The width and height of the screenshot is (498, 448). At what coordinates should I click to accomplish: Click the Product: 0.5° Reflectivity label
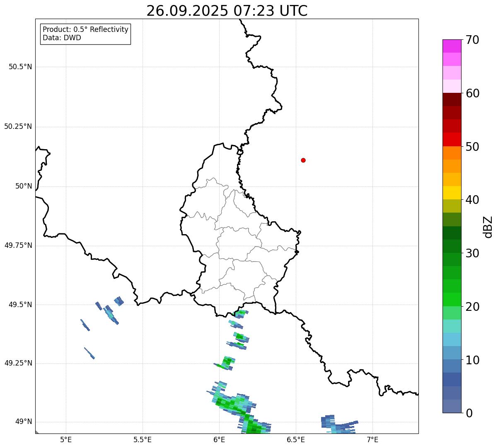click(85, 30)
